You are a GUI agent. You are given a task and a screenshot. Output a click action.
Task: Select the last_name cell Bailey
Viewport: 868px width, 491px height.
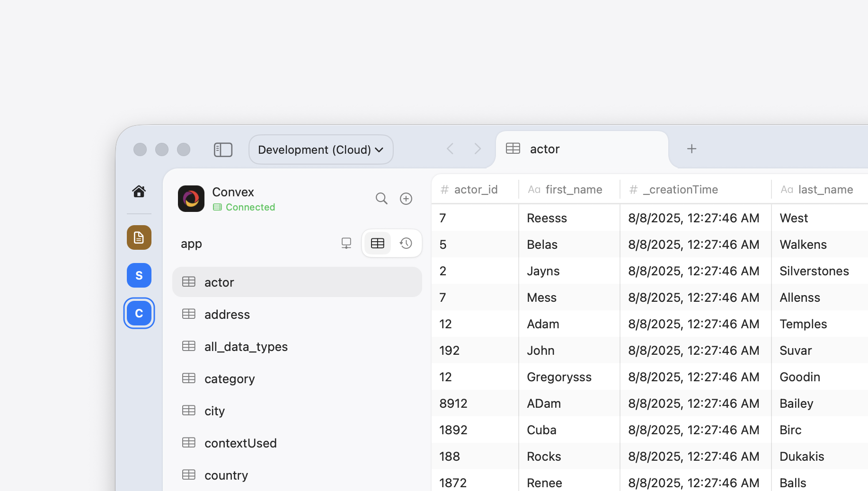pyautogui.click(x=820, y=403)
